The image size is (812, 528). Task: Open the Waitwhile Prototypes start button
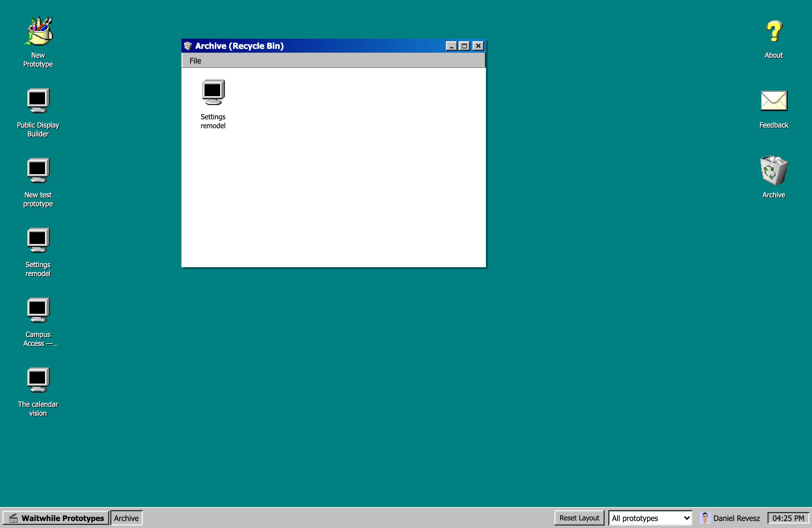pos(56,518)
